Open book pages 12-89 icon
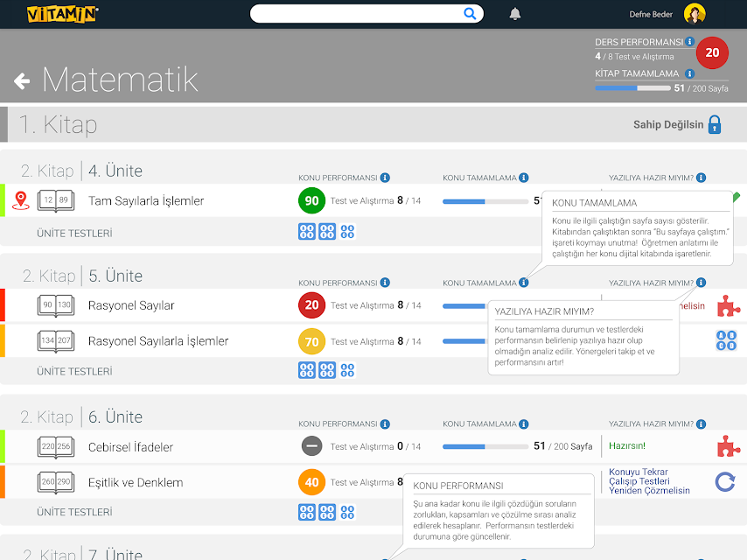Viewport: 747px width, 560px height. click(56, 200)
